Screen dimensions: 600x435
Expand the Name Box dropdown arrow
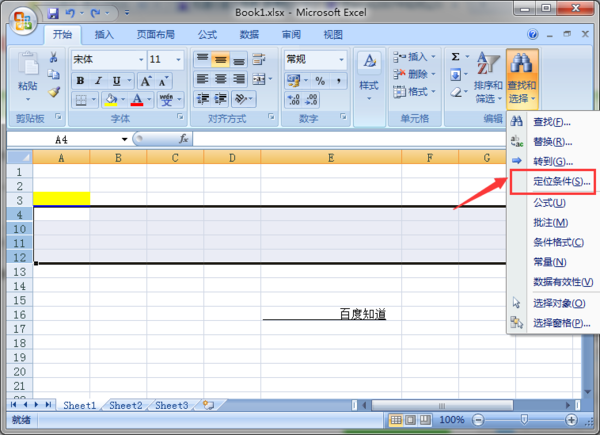(x=125, y=139)
